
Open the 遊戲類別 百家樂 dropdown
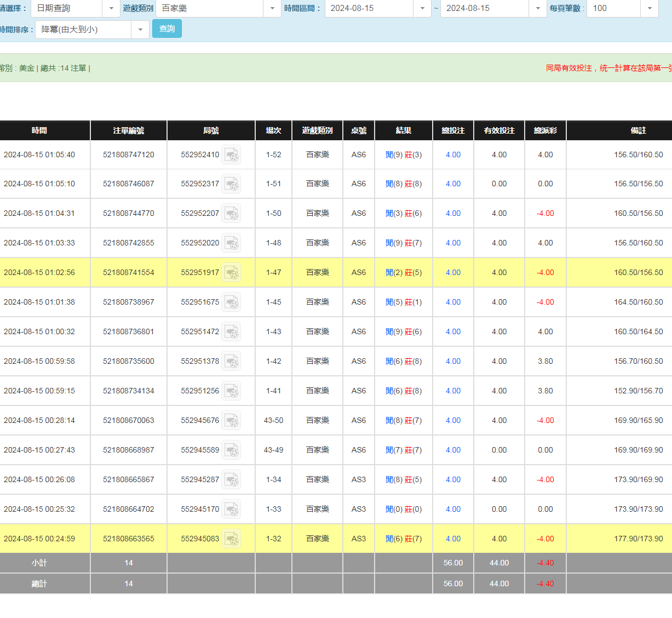(x=272, y=8)
